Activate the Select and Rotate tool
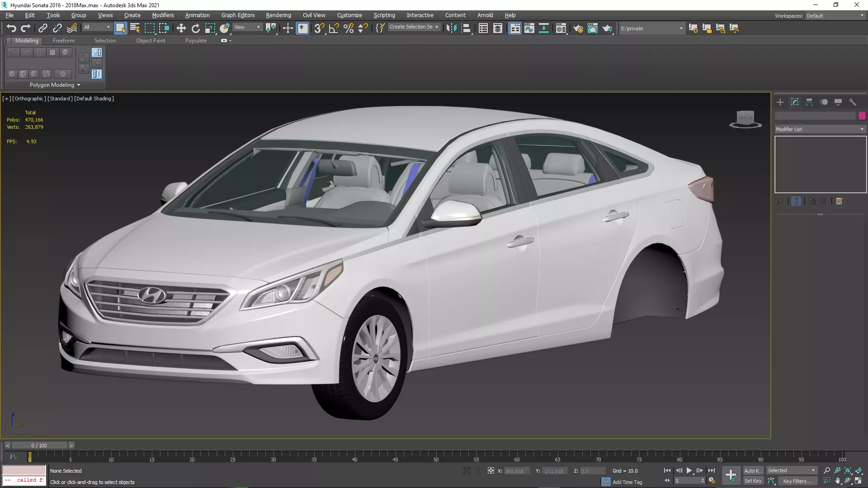The image size is (868, 488). tap(195, 28)
